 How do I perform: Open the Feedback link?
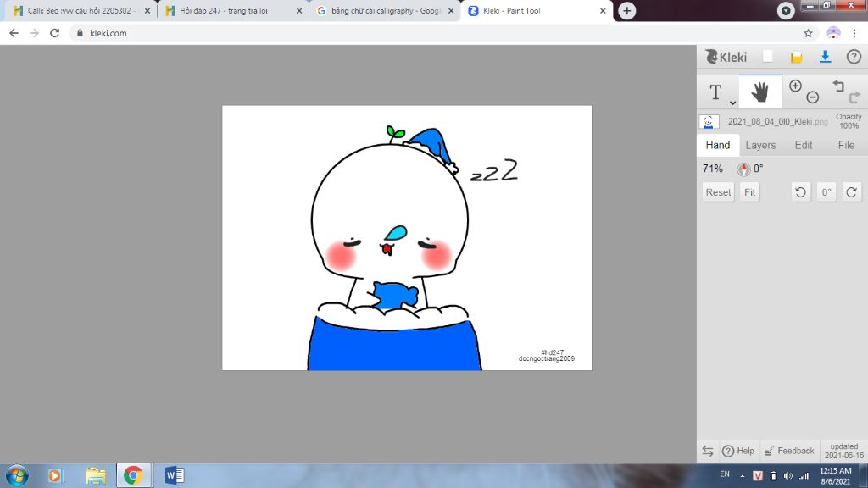(789, 451)
